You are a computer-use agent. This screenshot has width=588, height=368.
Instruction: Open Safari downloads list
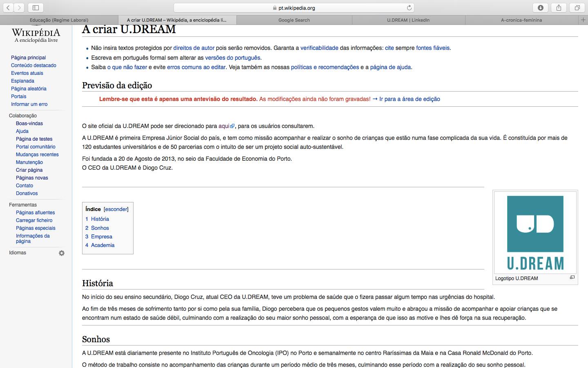(x=541, y=8)
